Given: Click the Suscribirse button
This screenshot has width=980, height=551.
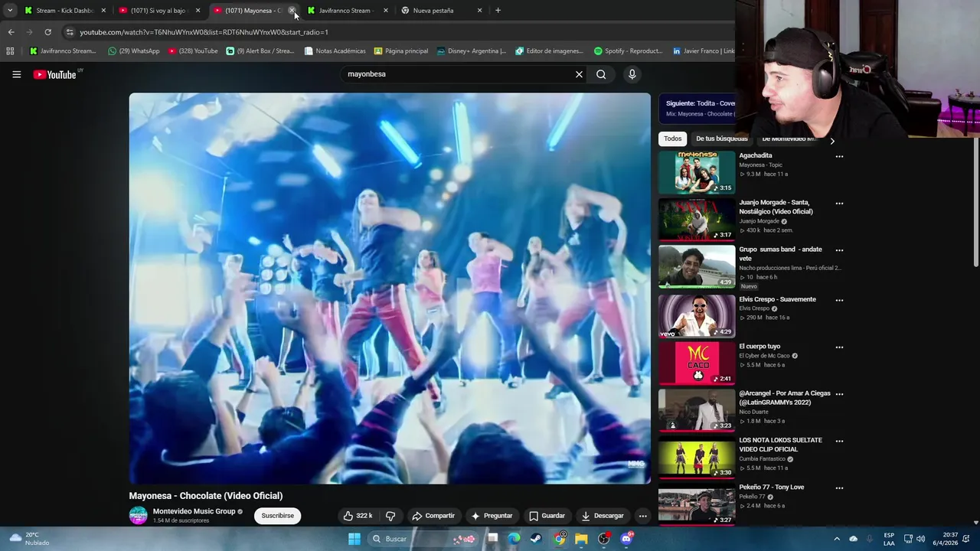Looking at the screenshot, I should pos(277,516).
